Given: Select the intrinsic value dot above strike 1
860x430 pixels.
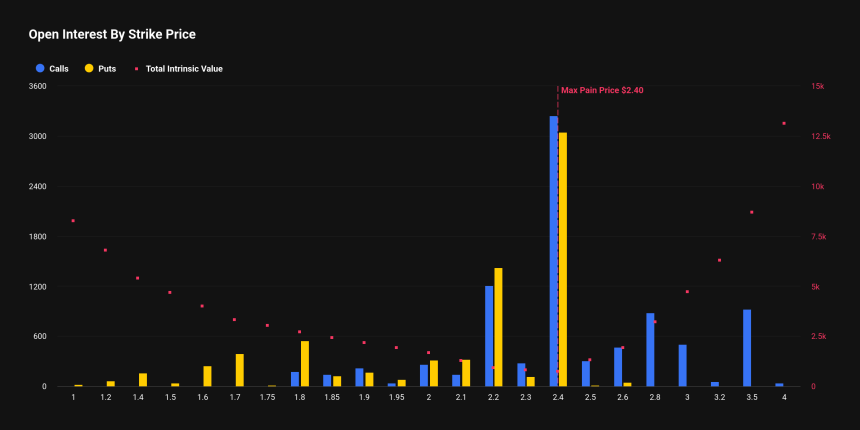Looking at the screenshot, I should click(x=73, y=220).
